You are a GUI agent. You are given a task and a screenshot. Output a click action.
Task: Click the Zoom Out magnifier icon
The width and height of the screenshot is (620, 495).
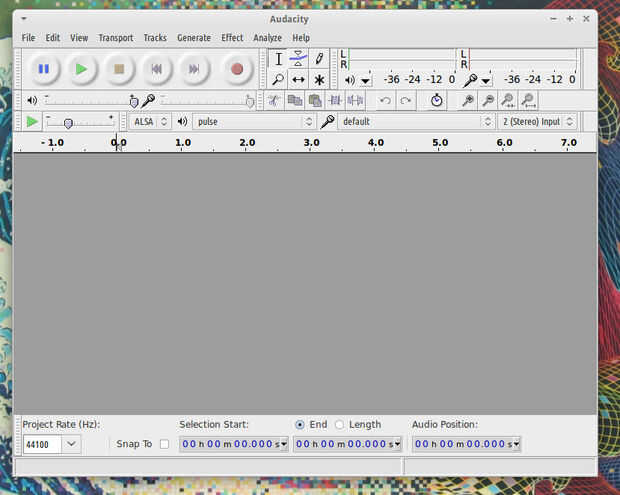coord(488,100)
